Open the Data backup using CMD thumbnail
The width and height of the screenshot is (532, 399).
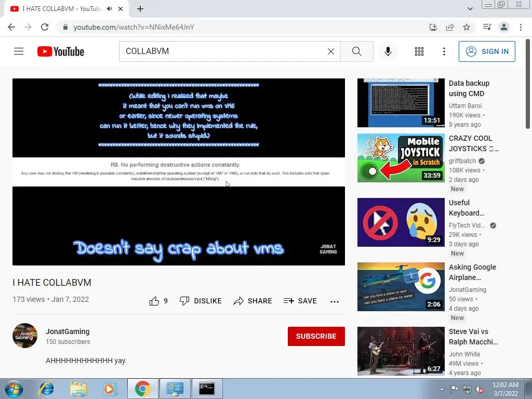(x=401, y=103)
